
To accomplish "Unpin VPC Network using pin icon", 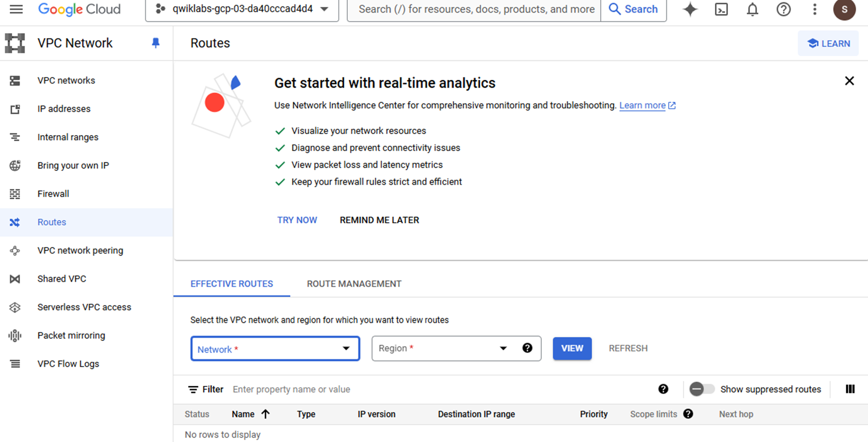I will point(155,43).
